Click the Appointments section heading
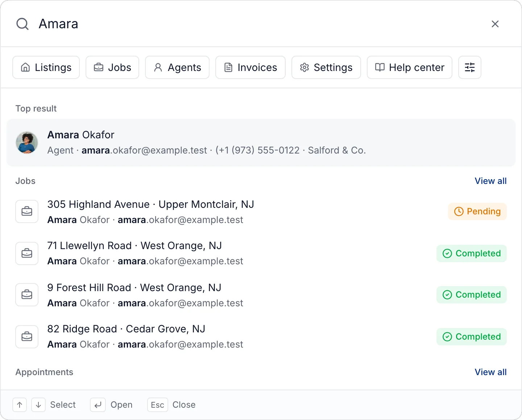 [44, 372]
